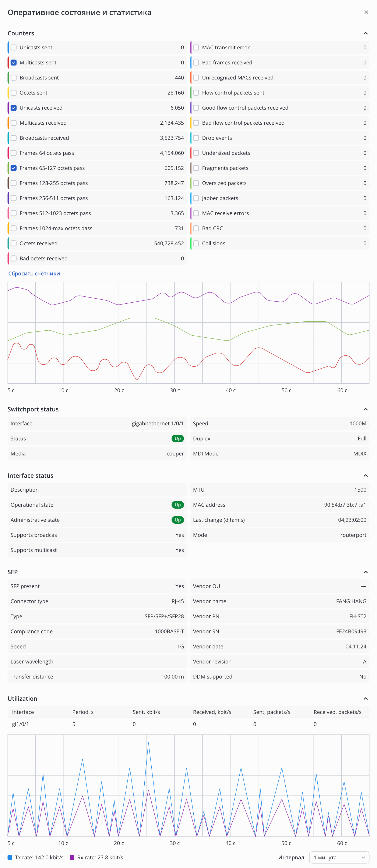This screenshot has width=377, height=868.
Task: Click the purple Rx rate legend swatch
Action: [72, 857]
